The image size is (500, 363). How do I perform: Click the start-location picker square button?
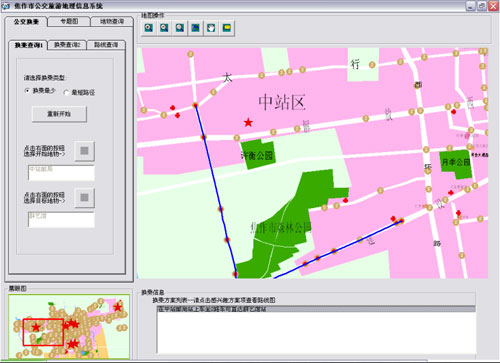[x=84, y=151]
